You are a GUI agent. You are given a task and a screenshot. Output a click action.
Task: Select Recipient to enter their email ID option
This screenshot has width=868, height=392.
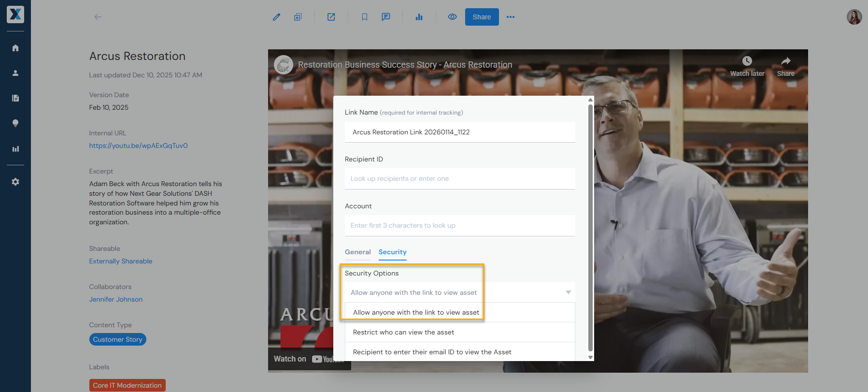460,352
